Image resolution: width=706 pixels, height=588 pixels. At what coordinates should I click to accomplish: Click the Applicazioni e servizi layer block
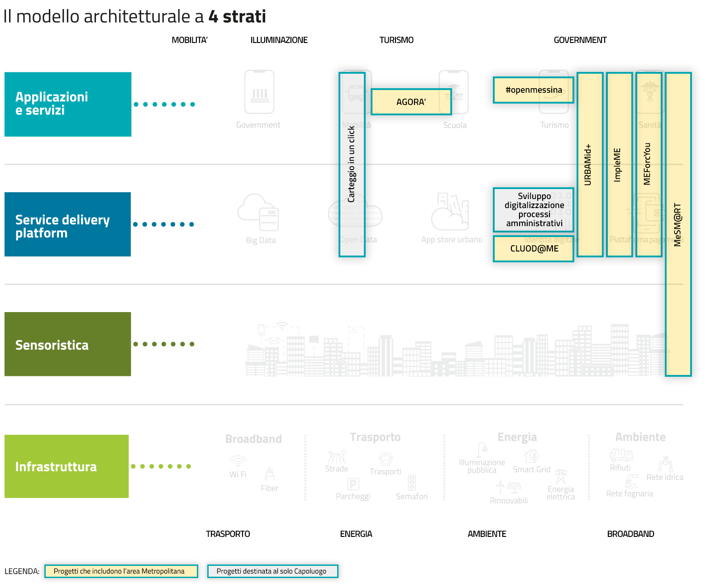tap(68, 104)
